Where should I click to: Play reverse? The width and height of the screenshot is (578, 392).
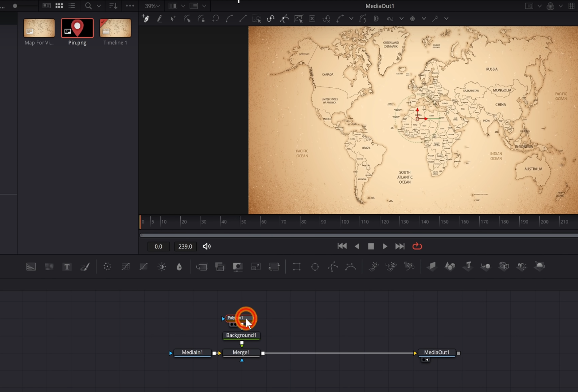pyautogui.click(x=357, y=246)
